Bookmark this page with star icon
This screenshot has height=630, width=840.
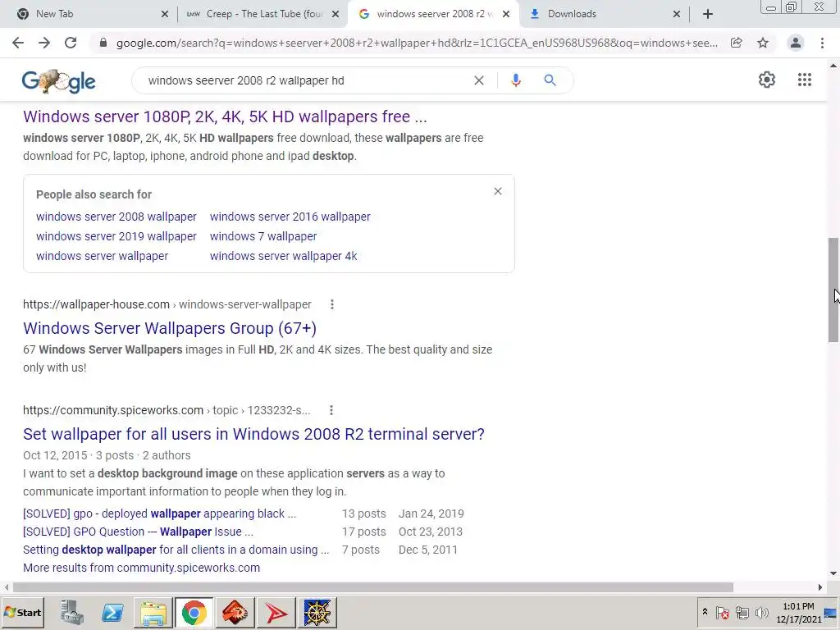[763, 43]
